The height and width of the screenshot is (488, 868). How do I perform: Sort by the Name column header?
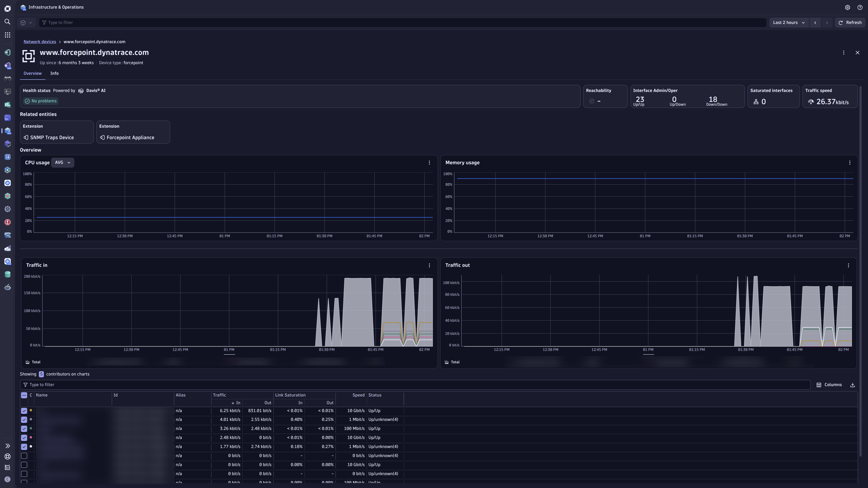click(42, 395)
